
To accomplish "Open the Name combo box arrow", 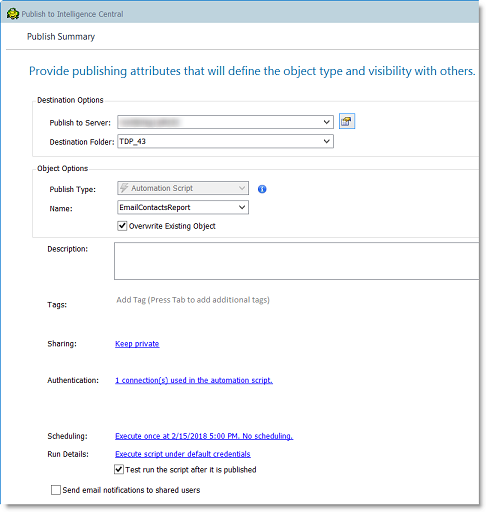I will 242,207.
